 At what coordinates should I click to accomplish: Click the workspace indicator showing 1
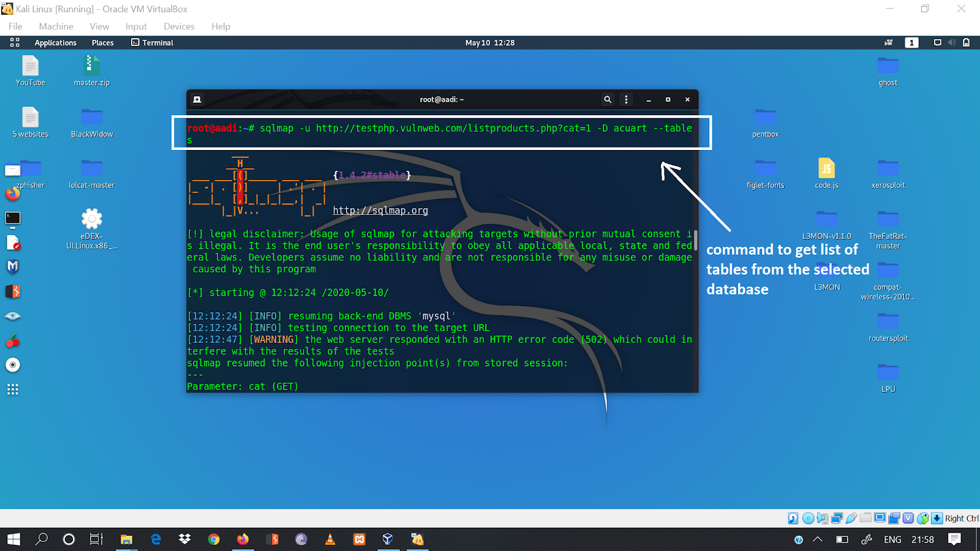(912, 42)
